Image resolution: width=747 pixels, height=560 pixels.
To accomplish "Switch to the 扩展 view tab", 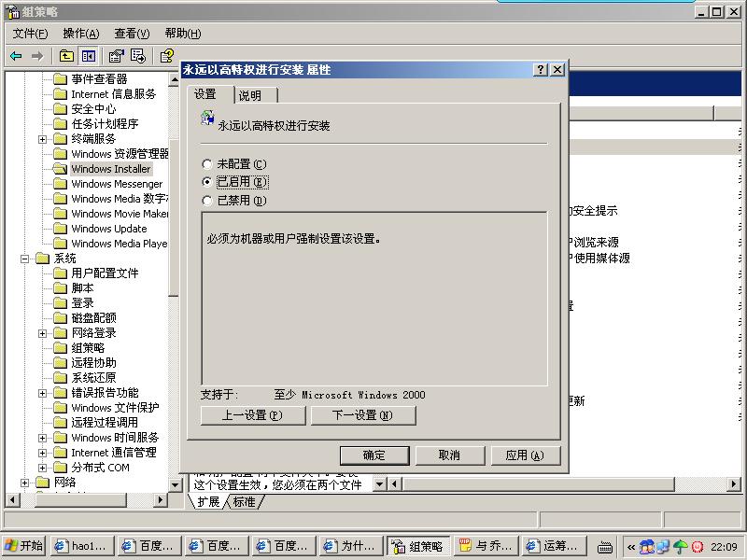I will tap(208, 501).
